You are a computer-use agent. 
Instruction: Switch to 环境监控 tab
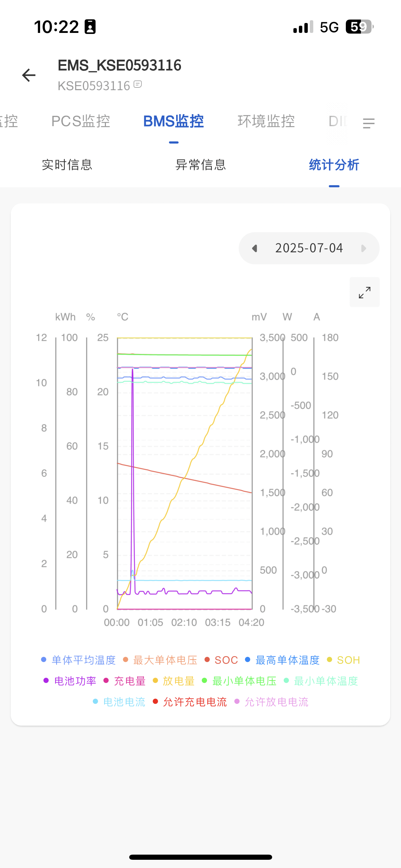point(266,121)
